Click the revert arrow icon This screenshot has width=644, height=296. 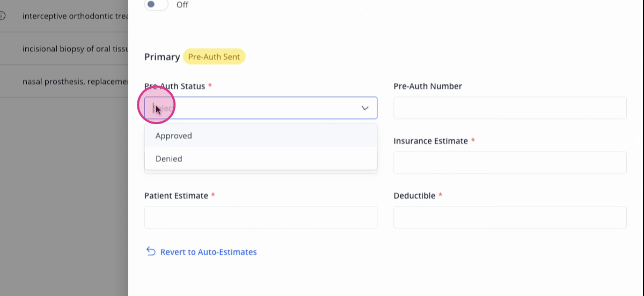coord(151,251)
